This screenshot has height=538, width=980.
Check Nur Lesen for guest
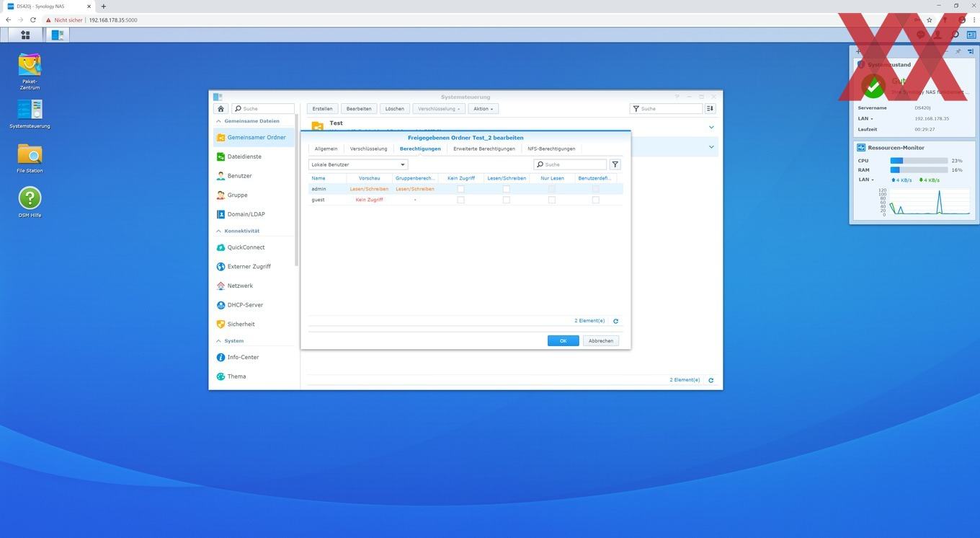(552, 200)
